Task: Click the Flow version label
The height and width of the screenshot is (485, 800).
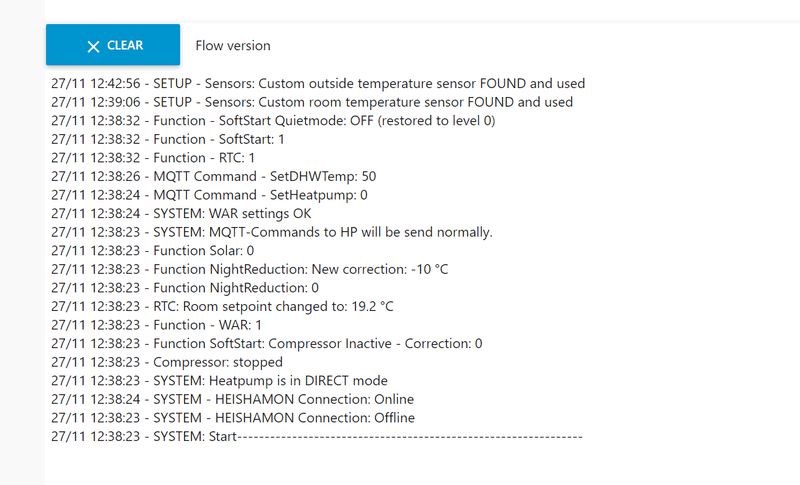Action: (232, 45)
